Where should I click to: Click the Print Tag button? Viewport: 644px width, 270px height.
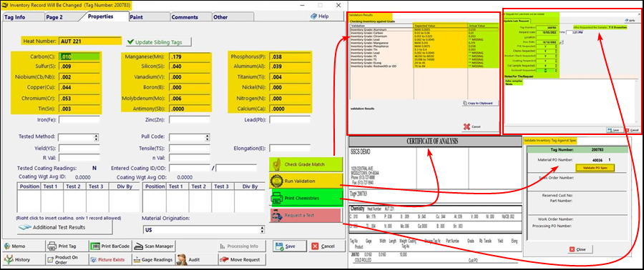coord(66,246)
